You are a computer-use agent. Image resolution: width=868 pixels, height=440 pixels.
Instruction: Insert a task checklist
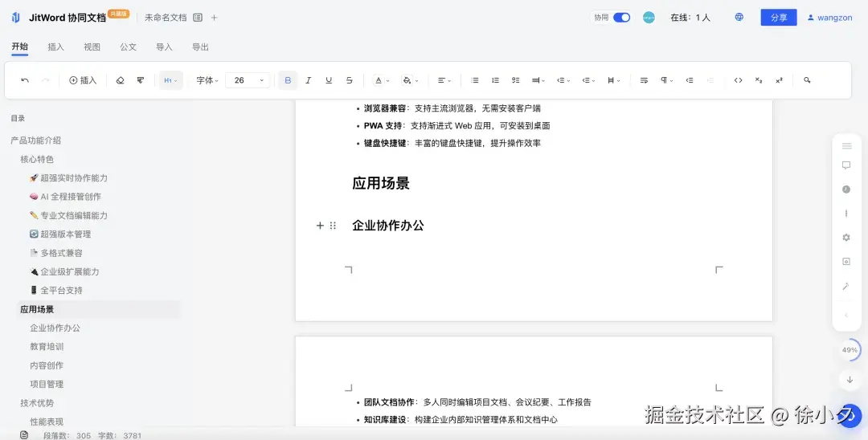pyautogui.click(x=516, y=80)
